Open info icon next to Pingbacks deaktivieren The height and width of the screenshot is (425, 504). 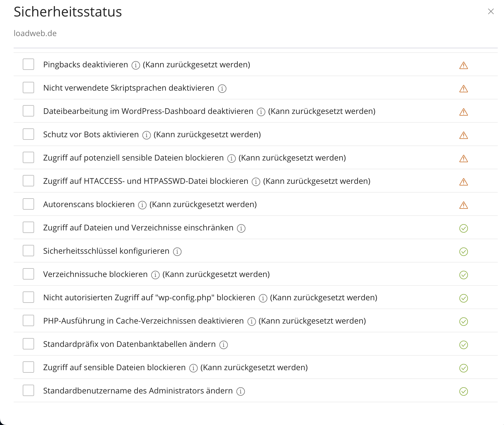136,65
